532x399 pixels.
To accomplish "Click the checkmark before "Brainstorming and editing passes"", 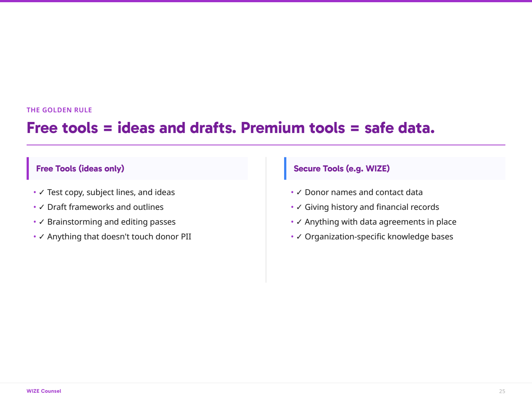I will point(41,222).
